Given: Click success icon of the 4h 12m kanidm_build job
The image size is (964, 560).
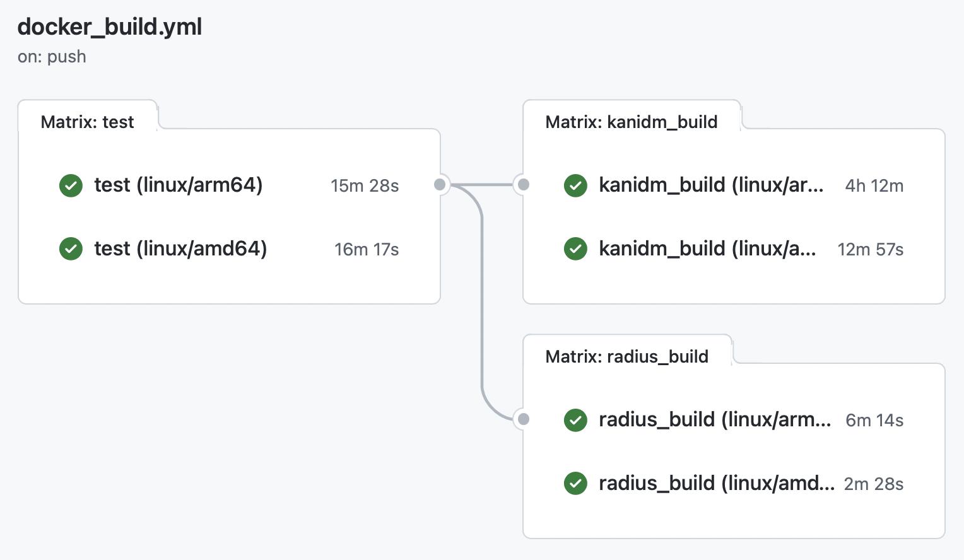Looking at the screenshot, I should [x=575, y=185].
